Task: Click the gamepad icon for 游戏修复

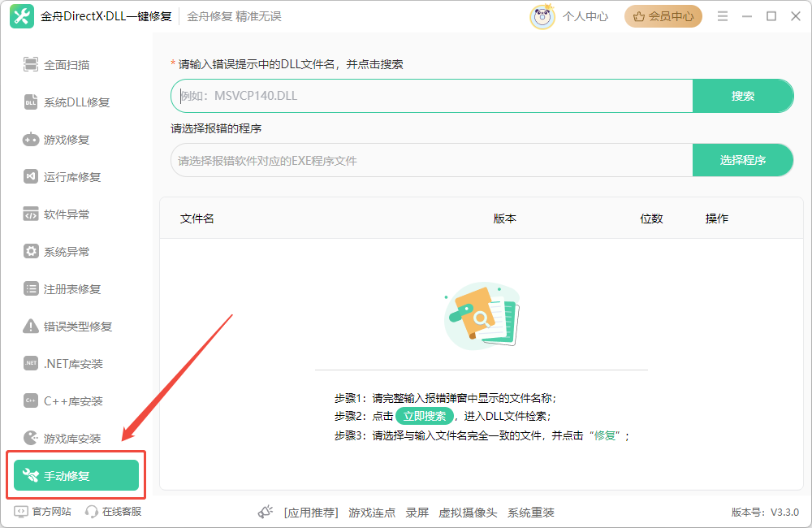Action: [31, 140]
